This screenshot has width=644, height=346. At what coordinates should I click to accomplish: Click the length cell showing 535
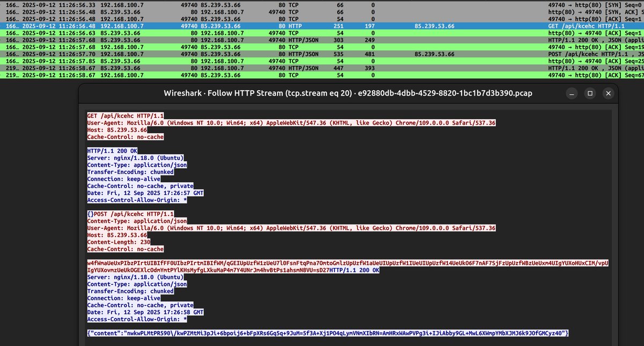(338, 54)
